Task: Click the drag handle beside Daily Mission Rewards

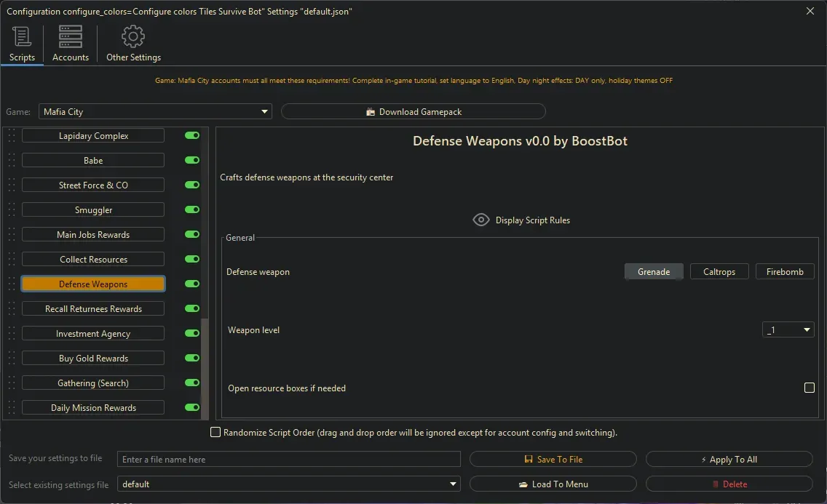Action: coord(12,408)
